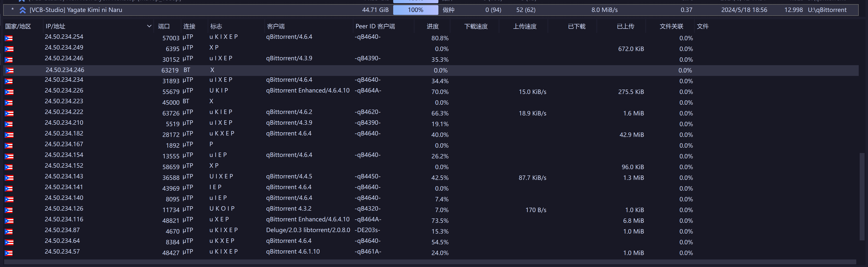Viewport: 868px width, 267px height.
Task: Sort peers by 端口 column header
Action: [164, 26]
